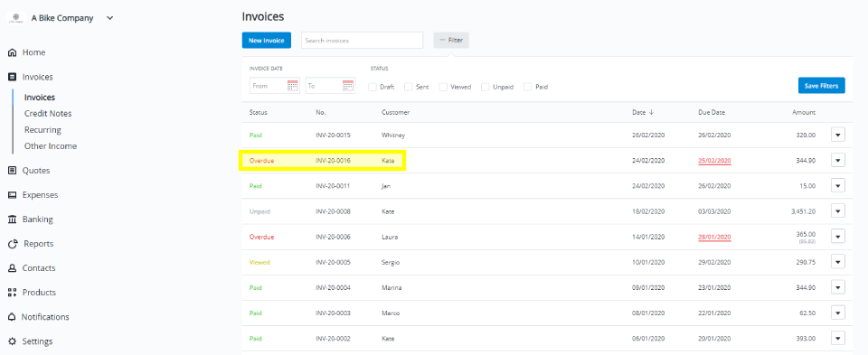Screen dimensions: 868x355
Task: Open the Home menu item
Action: tap(33, 52)
